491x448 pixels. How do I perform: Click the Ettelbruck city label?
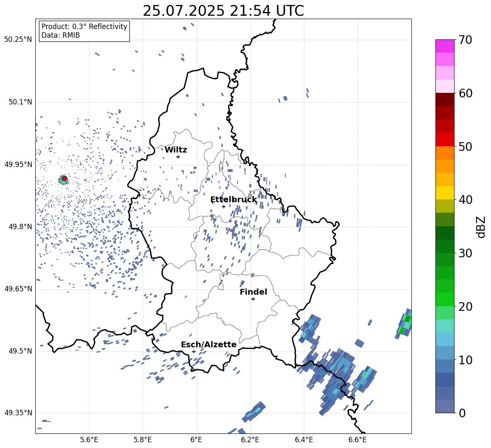233,200
